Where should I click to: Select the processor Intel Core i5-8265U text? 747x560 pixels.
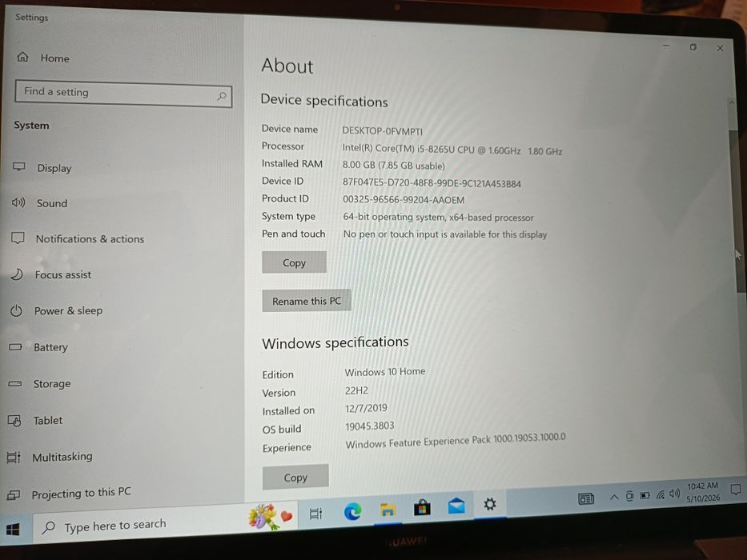coord(452,150)
